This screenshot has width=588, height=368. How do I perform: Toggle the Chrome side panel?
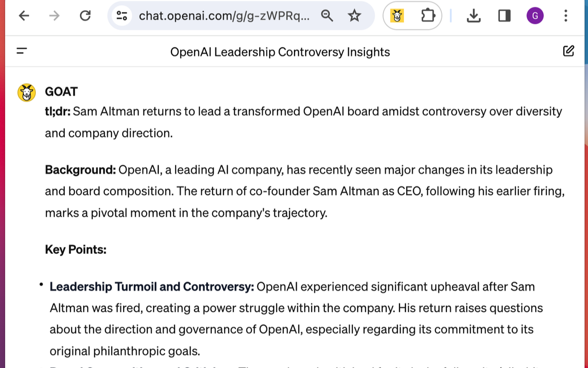[504, 16]
